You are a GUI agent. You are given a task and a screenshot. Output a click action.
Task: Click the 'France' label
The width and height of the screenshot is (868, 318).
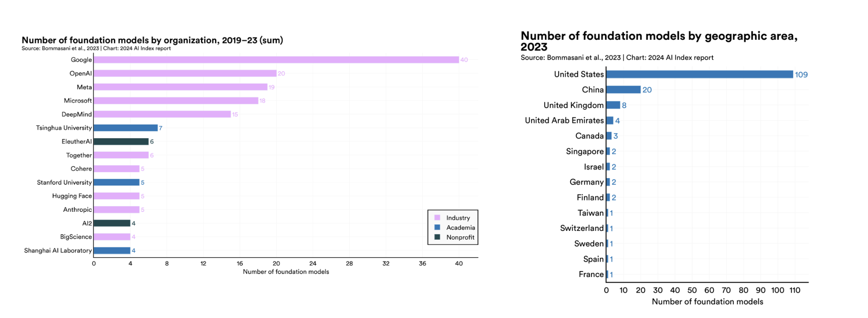coord(591,274)
